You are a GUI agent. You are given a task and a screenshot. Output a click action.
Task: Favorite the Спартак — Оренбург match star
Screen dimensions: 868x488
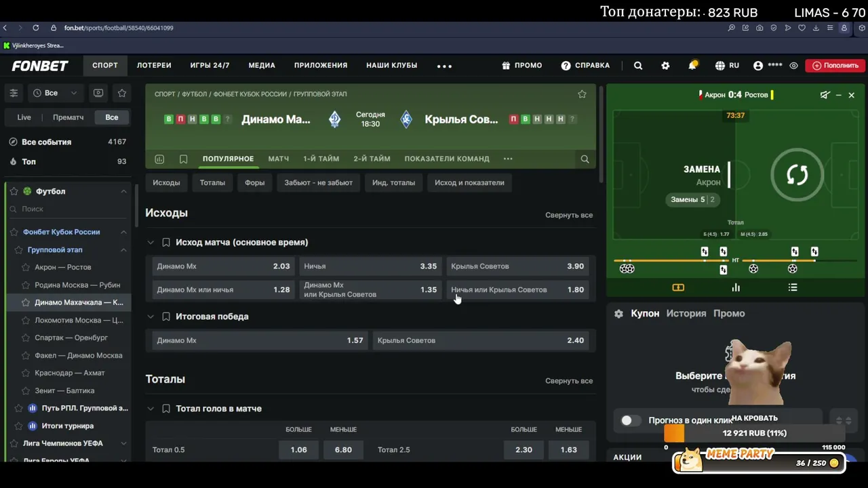[26, 338]
